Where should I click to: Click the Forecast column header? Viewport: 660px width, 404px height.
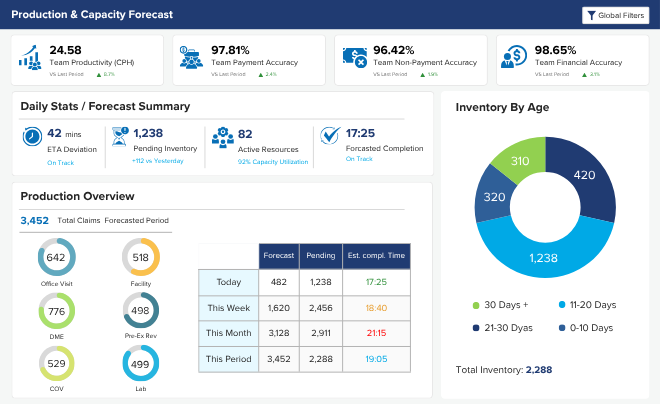[279, 256]
